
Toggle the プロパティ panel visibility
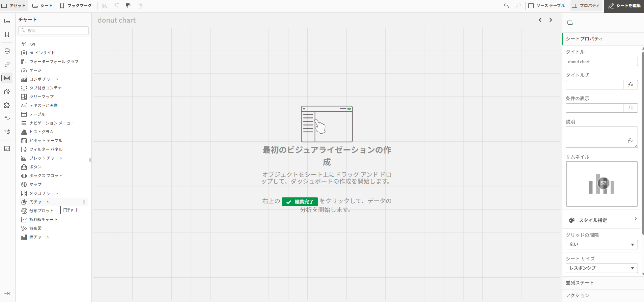(586, 6)
